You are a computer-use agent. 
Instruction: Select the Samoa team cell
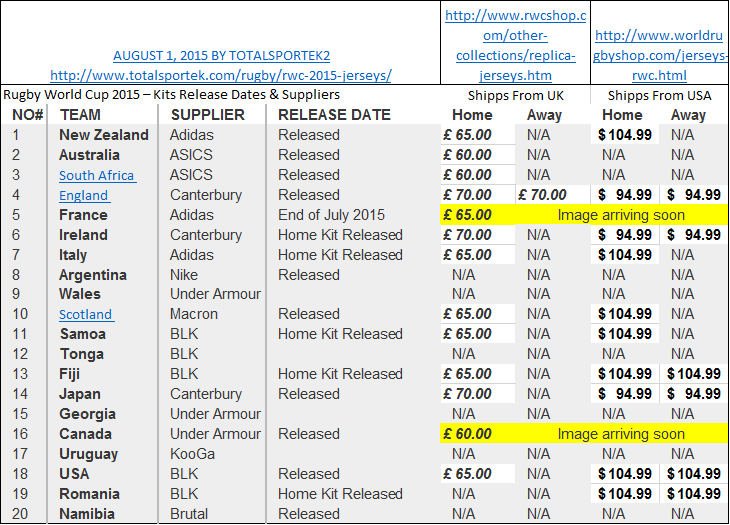coord(82,334)
